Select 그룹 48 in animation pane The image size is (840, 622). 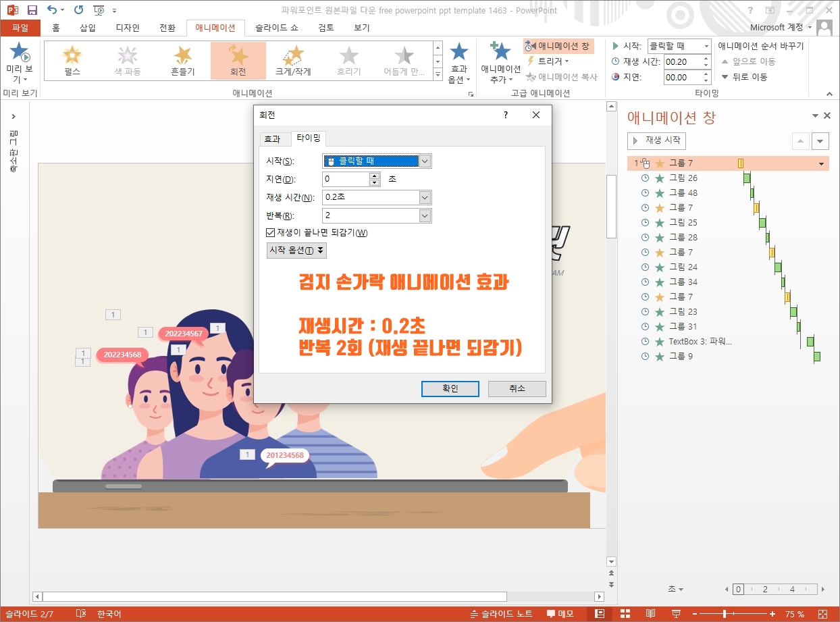coord(683,193)
